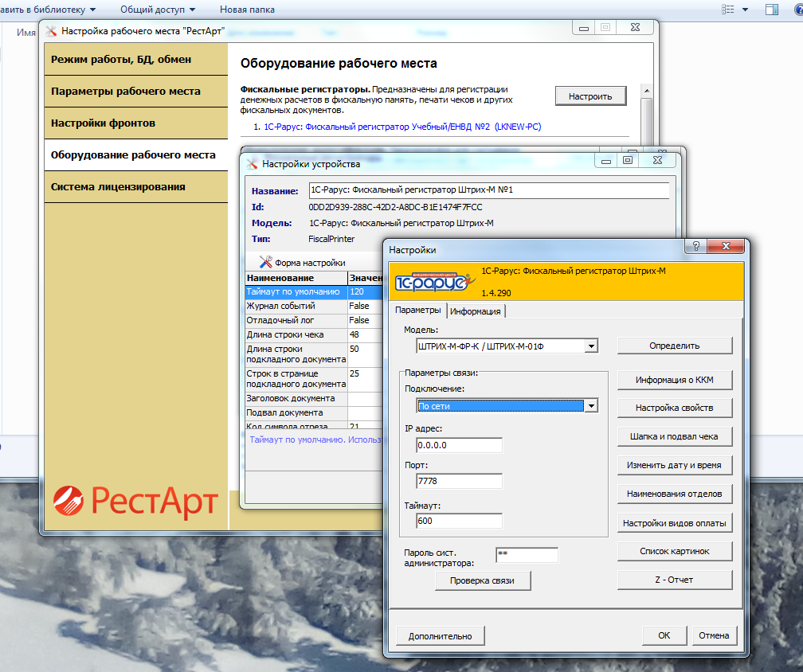Screen dimensions: 803x672
Task: Open Режим работы, БД, обмен section
Action: [135, 60]
